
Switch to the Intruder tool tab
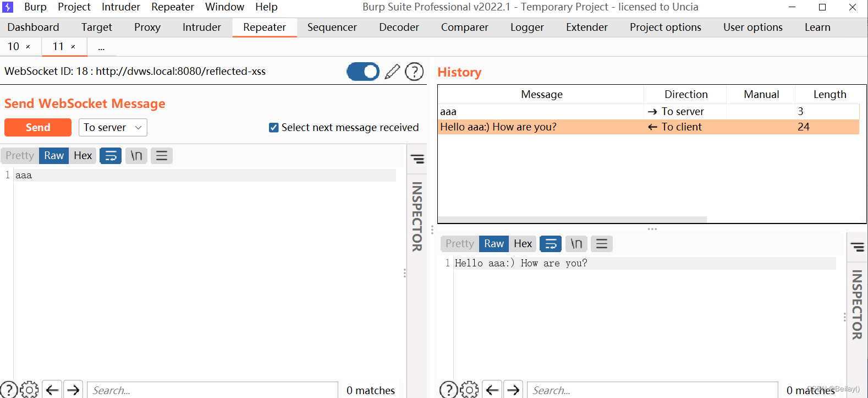point(202,28)
